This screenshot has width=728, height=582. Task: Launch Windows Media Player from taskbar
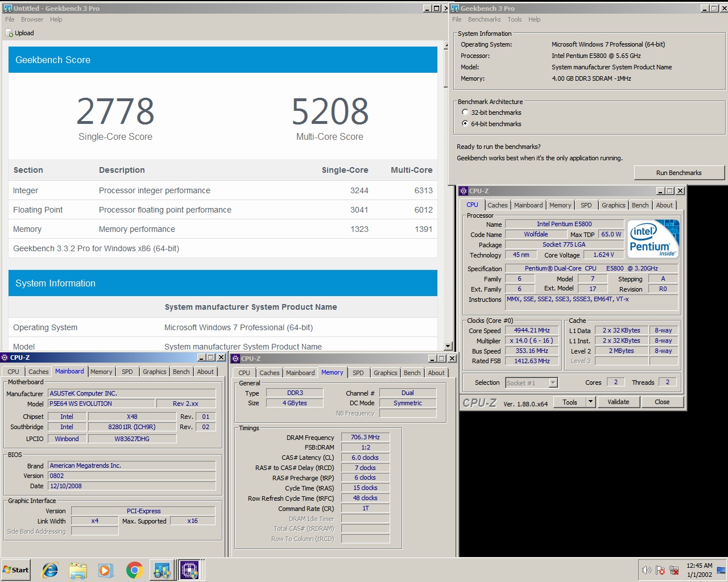click(x=106, y=569)
